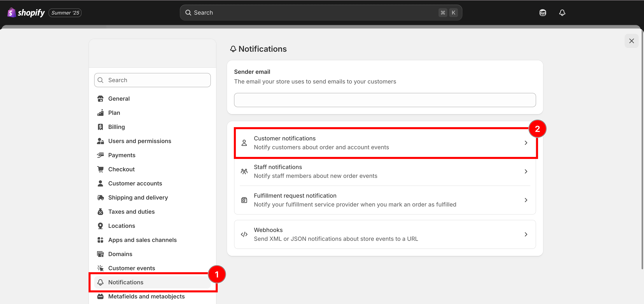
Task: Click the top Search bar
Action: 321,13
